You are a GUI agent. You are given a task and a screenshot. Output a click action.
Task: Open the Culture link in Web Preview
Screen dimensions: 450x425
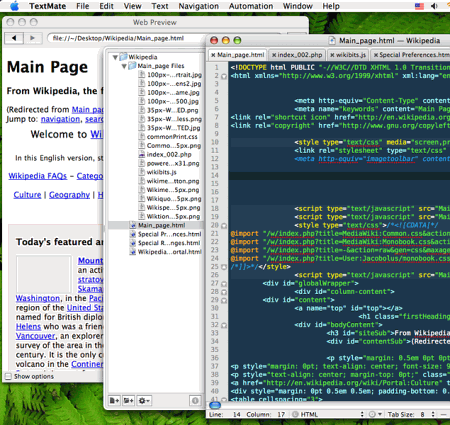pos(27,195)
